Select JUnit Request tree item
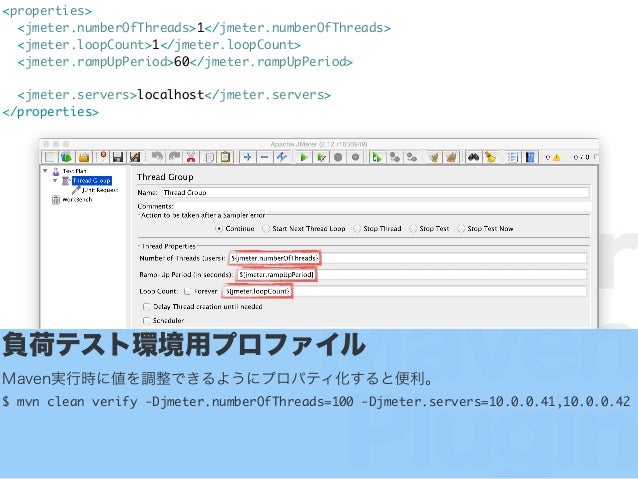This screenshot has width=638, height=479. click(x=100, y=190)
